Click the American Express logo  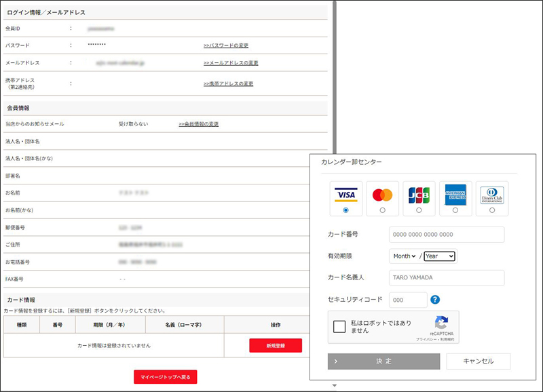[x=455, y=195]
